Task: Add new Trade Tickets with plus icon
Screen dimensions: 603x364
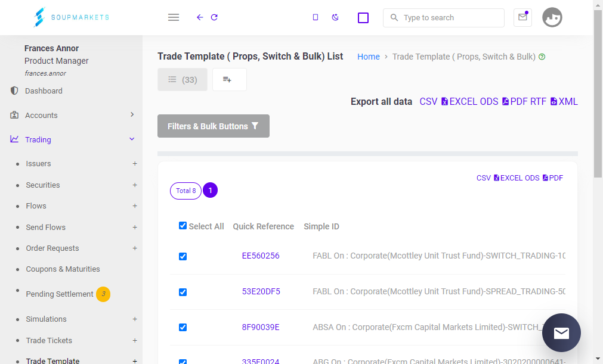Action: click(135, 341)
